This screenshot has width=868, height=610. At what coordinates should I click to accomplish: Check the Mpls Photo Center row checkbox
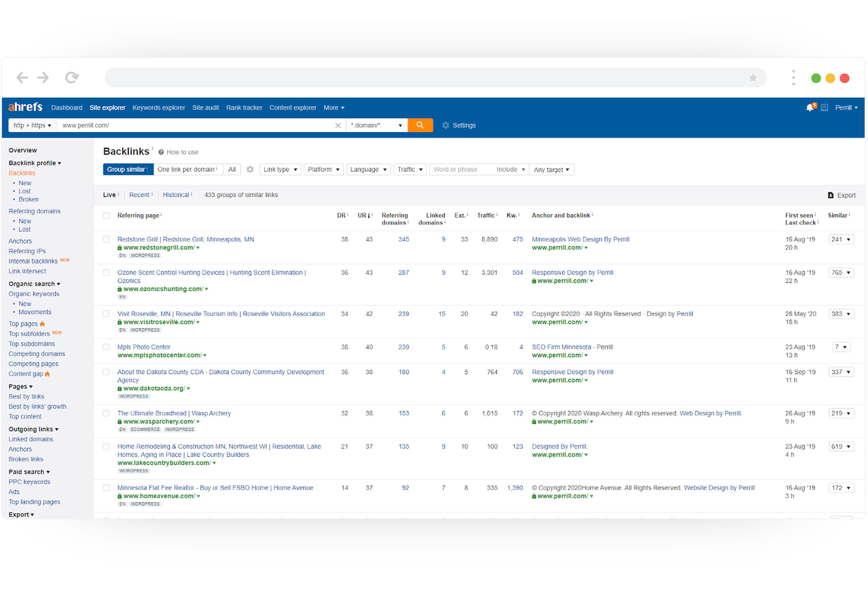pyautogui.click(x=106, y=347)
